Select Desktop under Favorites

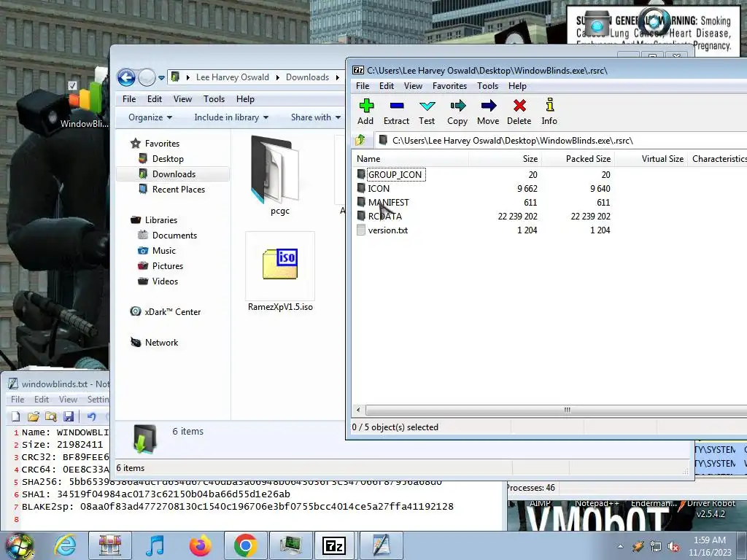pos(168,158)
